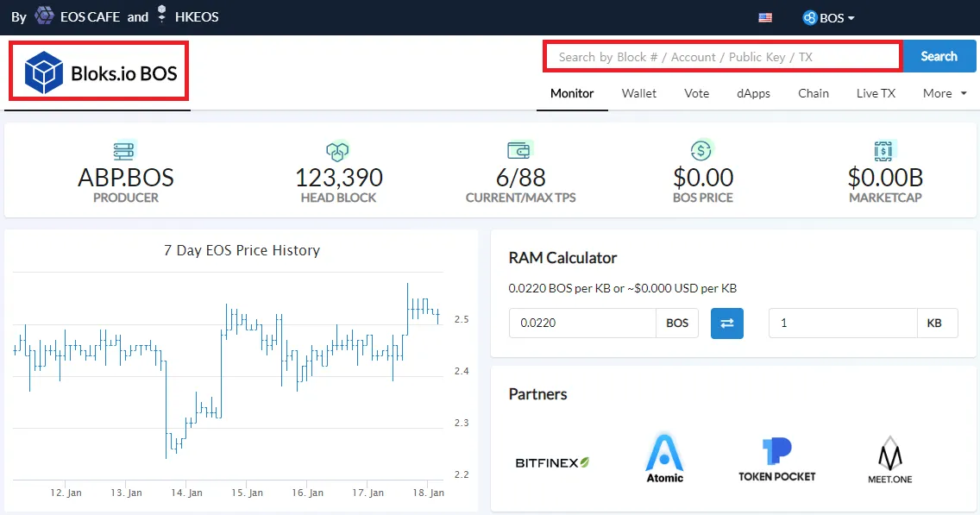This screenshot has width=980, height=515.
Task: Open the US flag language selector
Action: pyautogui.click(x=765, y=17)
